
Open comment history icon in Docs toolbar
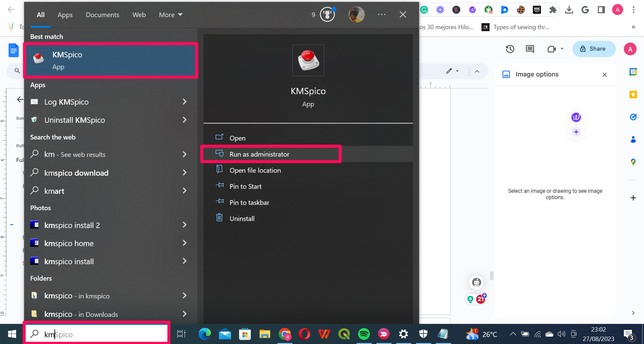[530, 49]
